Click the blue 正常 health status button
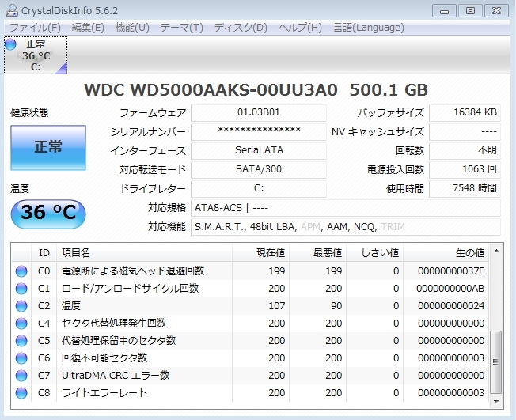 tap(48, 147)
